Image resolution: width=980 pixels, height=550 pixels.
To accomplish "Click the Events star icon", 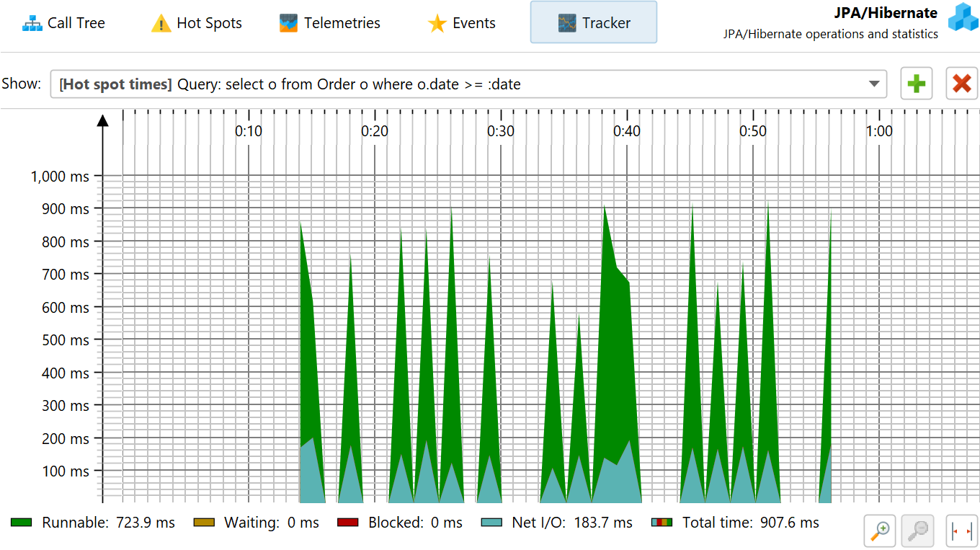I will click(437, 23).
